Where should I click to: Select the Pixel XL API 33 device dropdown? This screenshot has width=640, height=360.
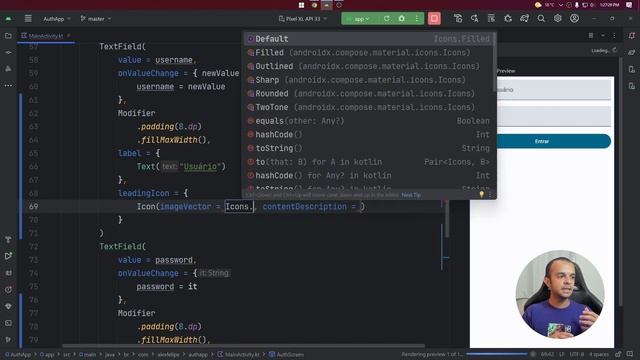(303, 19)
